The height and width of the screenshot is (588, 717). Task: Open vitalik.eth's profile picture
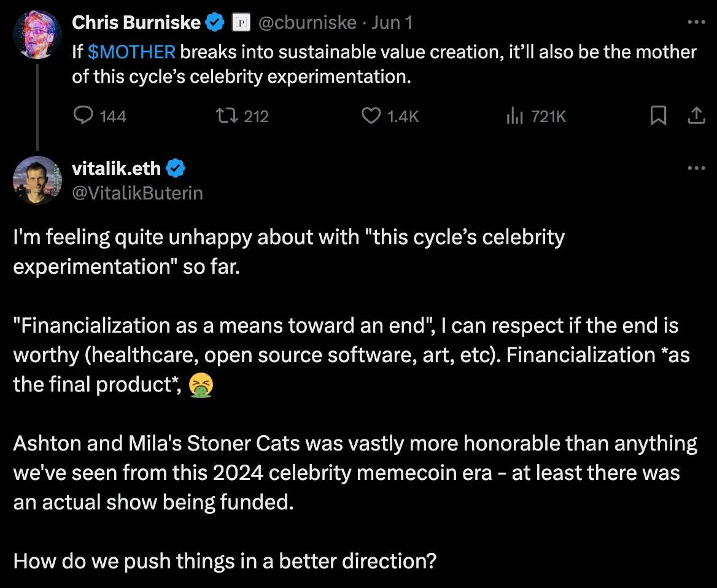tap(37, 179)
